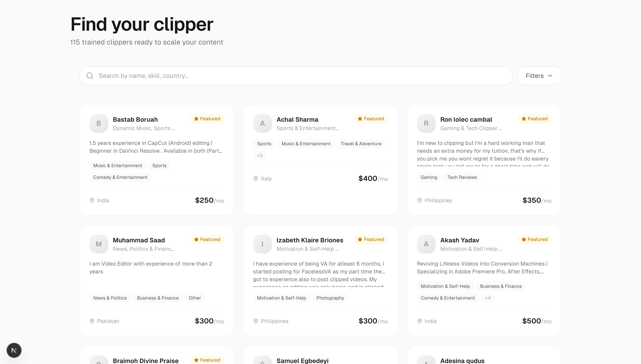Click inside the search input field

[x=225, y=76]
